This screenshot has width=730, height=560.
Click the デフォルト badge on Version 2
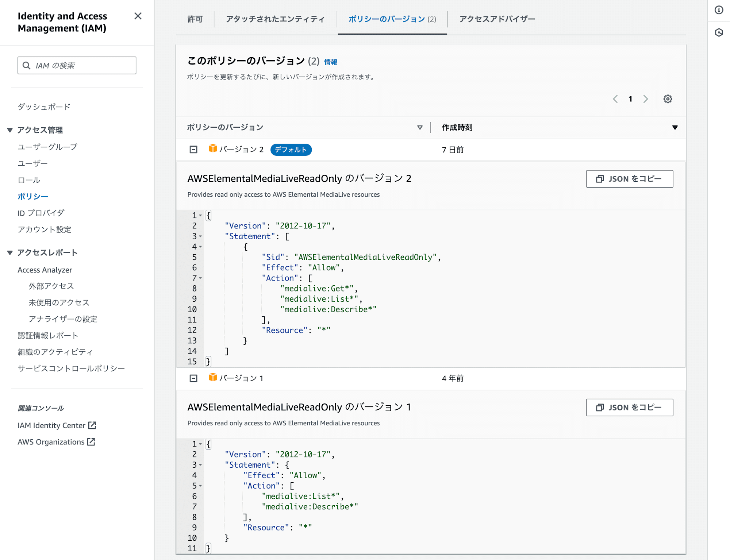click(291, 150)
